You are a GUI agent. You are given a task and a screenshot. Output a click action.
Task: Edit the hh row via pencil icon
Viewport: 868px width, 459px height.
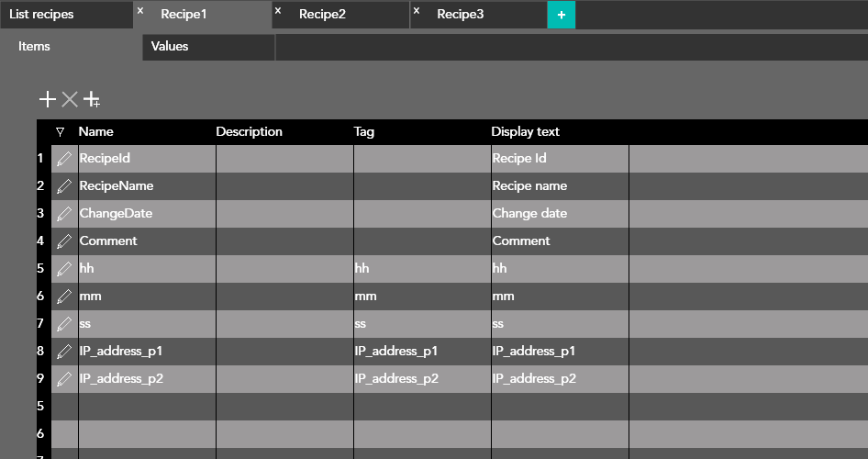[x=63, y=269]
